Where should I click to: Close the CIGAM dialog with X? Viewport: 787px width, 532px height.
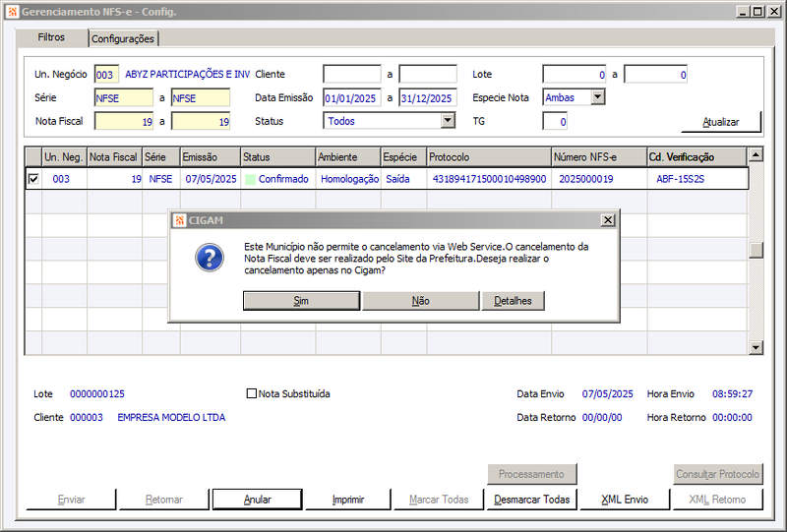(608, 220)
